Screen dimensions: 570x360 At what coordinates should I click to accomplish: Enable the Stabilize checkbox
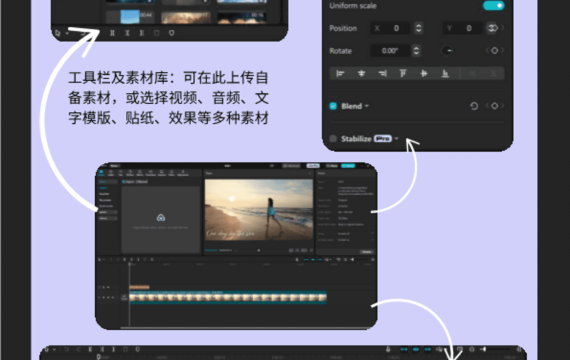click(333, 139)
